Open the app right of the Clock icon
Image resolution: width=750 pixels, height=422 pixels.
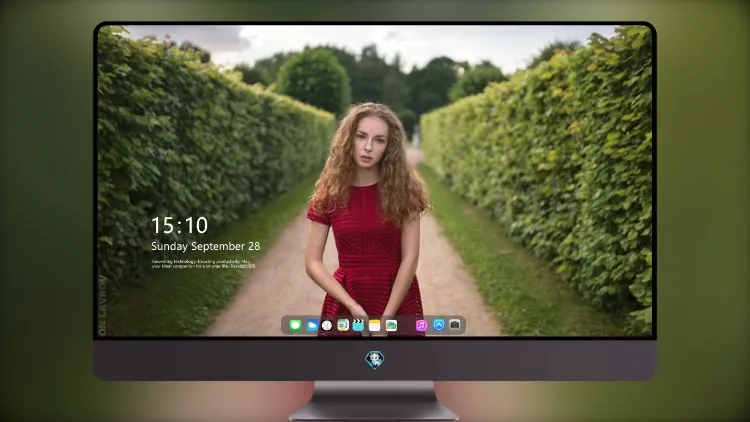pos(343,325)
